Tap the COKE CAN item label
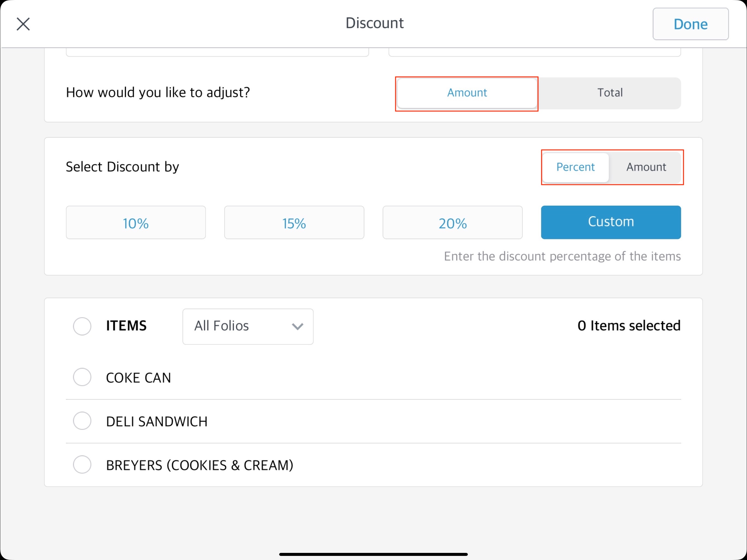Image resolution: width=747 pixels, height=560 pixels. [138, 378]
